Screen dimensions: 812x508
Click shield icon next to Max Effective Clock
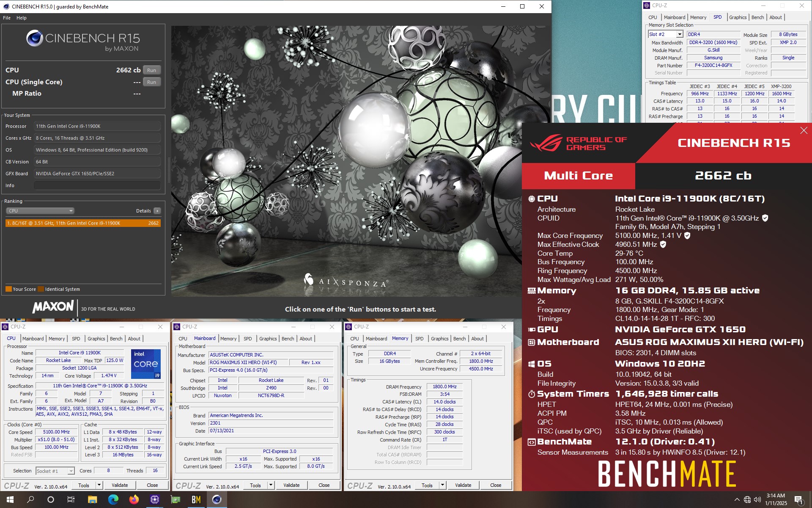click(663, 244)
